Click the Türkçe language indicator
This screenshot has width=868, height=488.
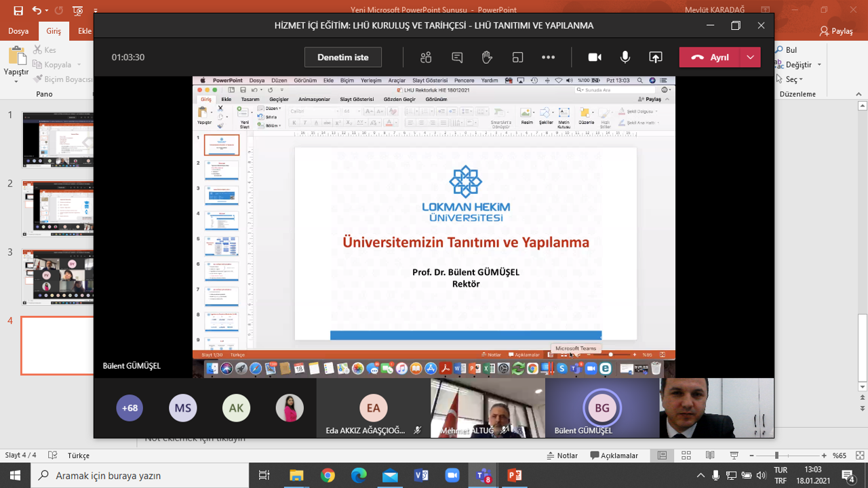pos(79,455)
